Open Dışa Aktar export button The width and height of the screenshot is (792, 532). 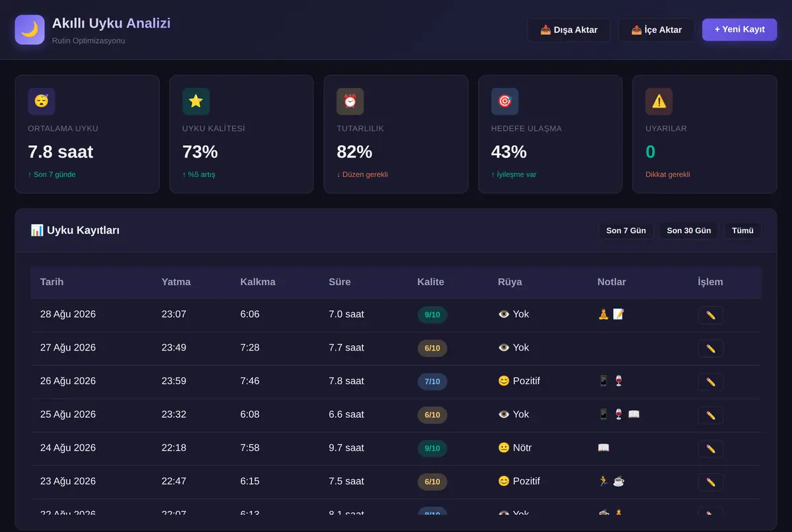(x=569, y=30)
